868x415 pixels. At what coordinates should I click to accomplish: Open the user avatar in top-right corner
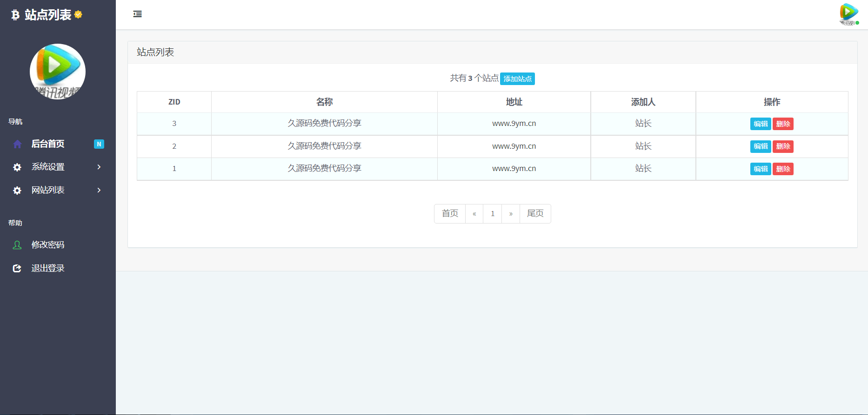point(848,14)
